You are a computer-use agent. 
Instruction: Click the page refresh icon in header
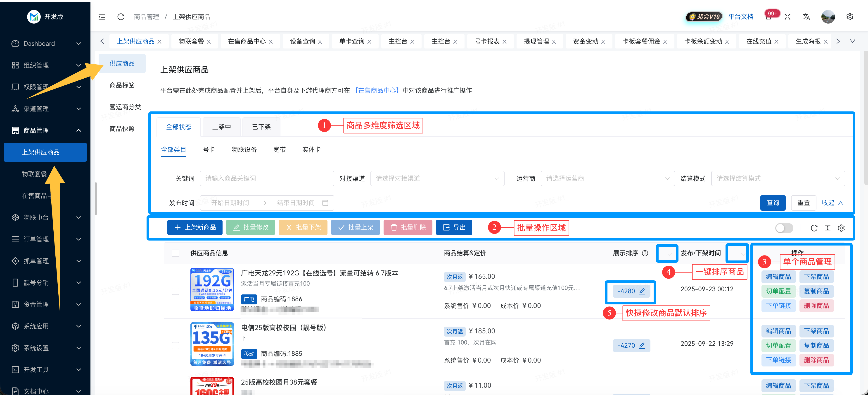tap(121, 17)
